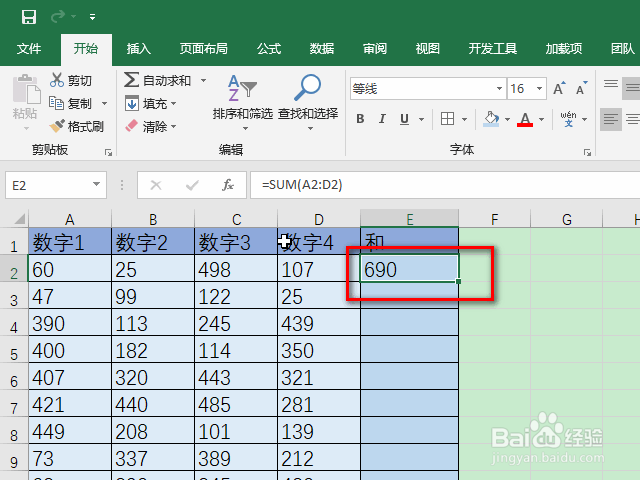Toggle the align left button
Image resolution: width=640 pixels, height=480 pixels.
pos(611,119)
